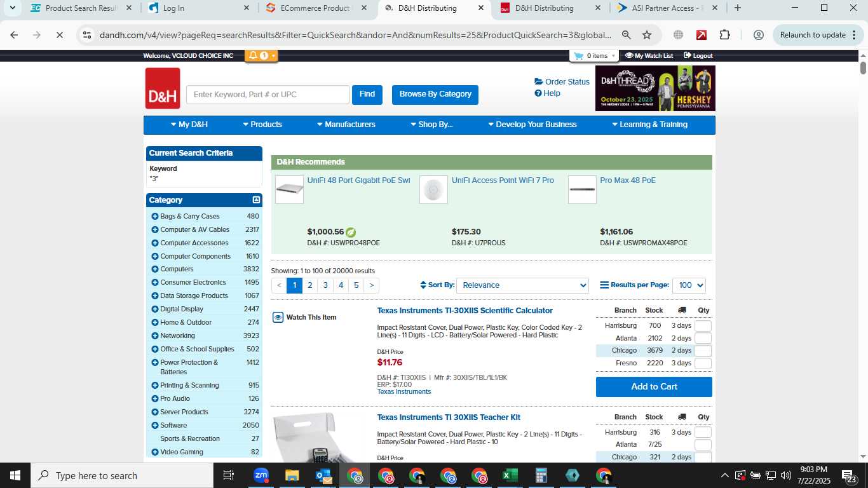The image size is (868, 488).
Task: Go back with the browser arrow
Action: click(14, 35)
